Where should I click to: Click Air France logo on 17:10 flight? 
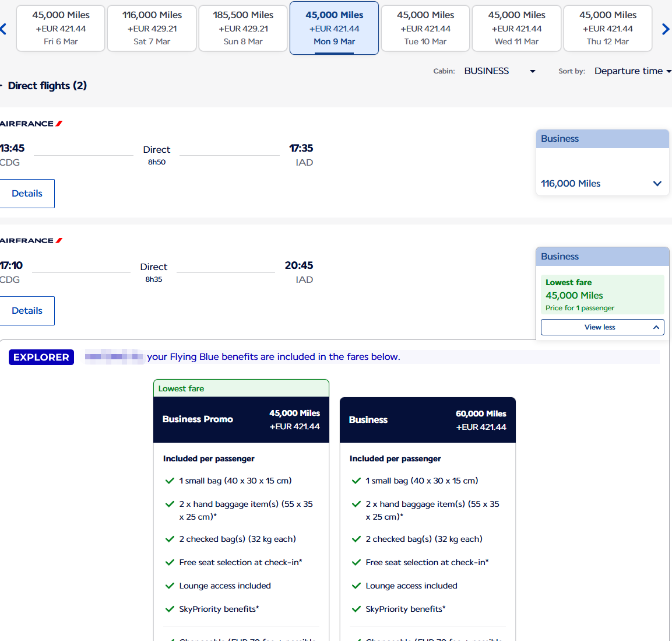tap(31, 241)
